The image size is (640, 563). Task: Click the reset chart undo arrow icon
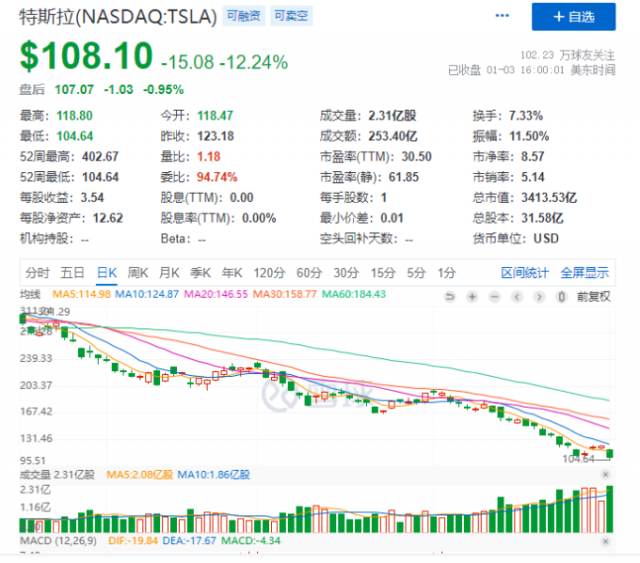click(450, 297)
